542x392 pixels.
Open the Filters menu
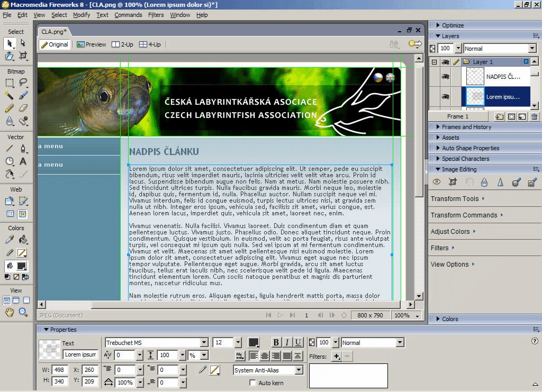(156, 15)
